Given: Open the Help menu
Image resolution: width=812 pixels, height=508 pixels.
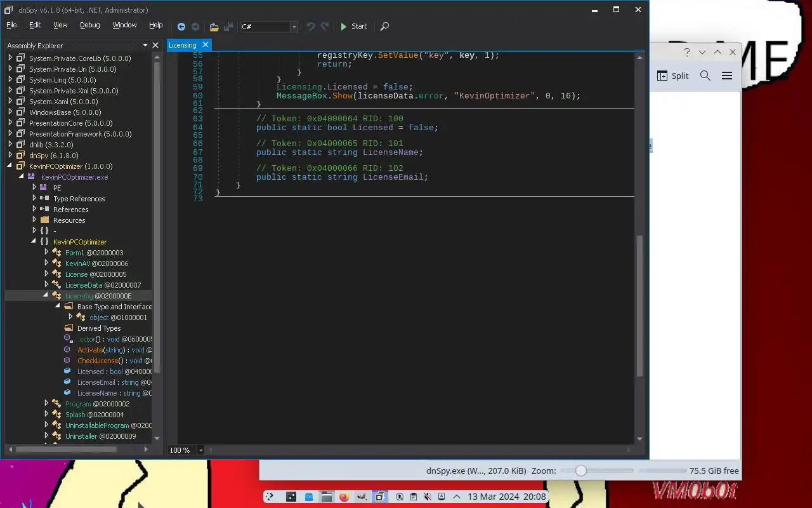Looking at the screenshot, I should pyautogui.click(x=156, y=25).
